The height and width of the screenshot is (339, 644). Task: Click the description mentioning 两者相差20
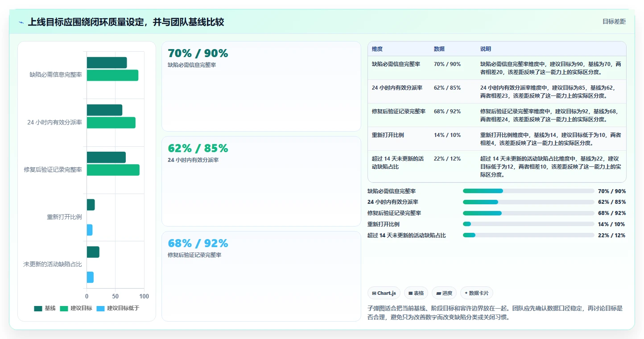point(551,68)
